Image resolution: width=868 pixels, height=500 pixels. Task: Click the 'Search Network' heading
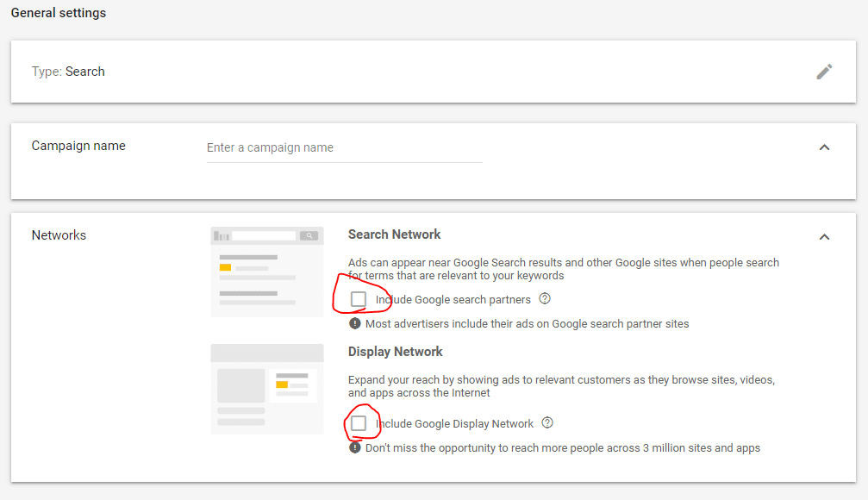tap(394, 234)
